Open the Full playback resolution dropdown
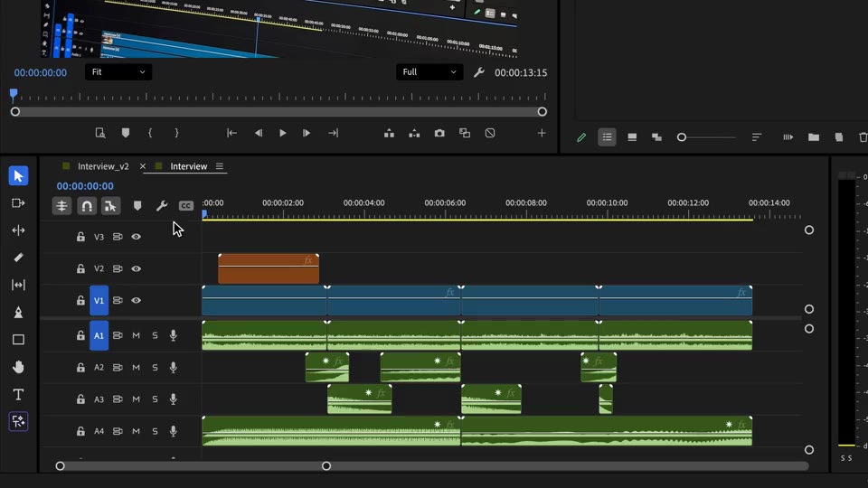The height and width of the screenshot is (488, 868). 429,72
